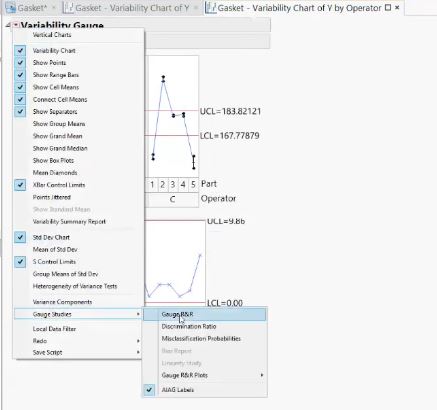Uncheck Show Cell Means option
The height and width of the screenshot is (410, 437).
tap(20, 87)
